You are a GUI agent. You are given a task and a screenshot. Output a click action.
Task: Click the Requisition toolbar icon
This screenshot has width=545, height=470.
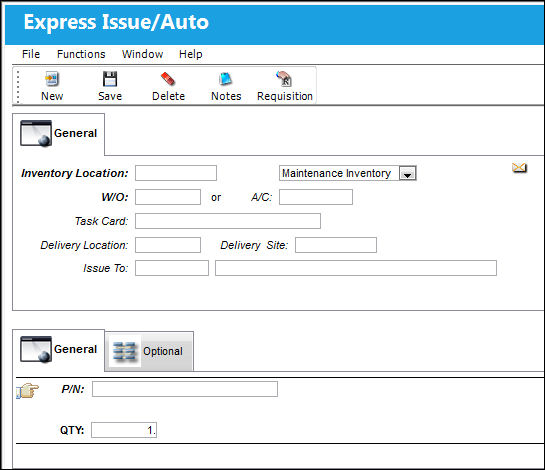284,79
